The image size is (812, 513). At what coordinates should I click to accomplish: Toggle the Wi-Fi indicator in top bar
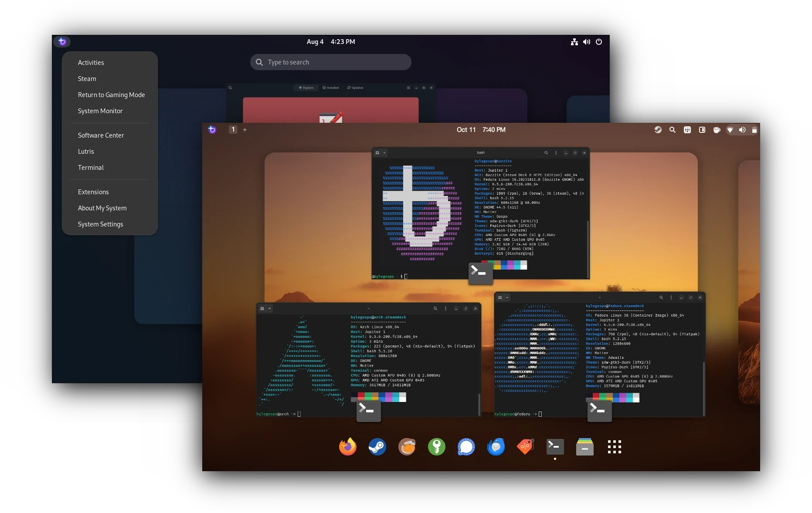pyautogui.click(x=730, y=130)
